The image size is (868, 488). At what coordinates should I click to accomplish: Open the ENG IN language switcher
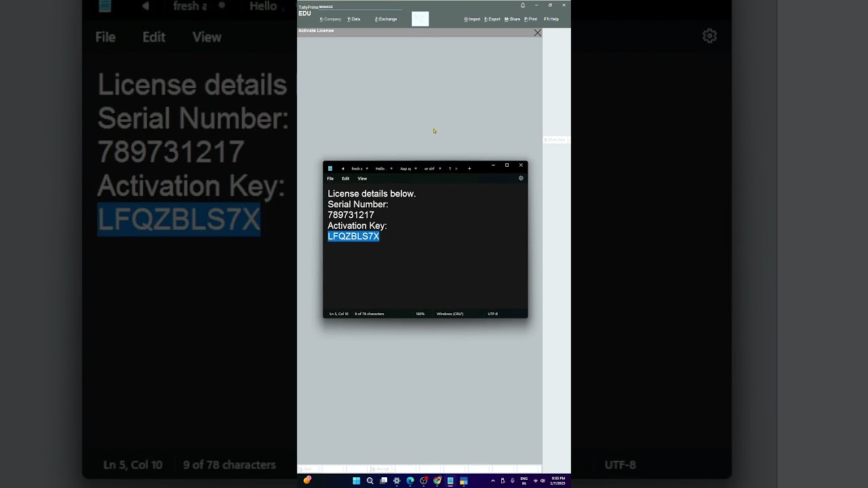click(x=524, y=481)
